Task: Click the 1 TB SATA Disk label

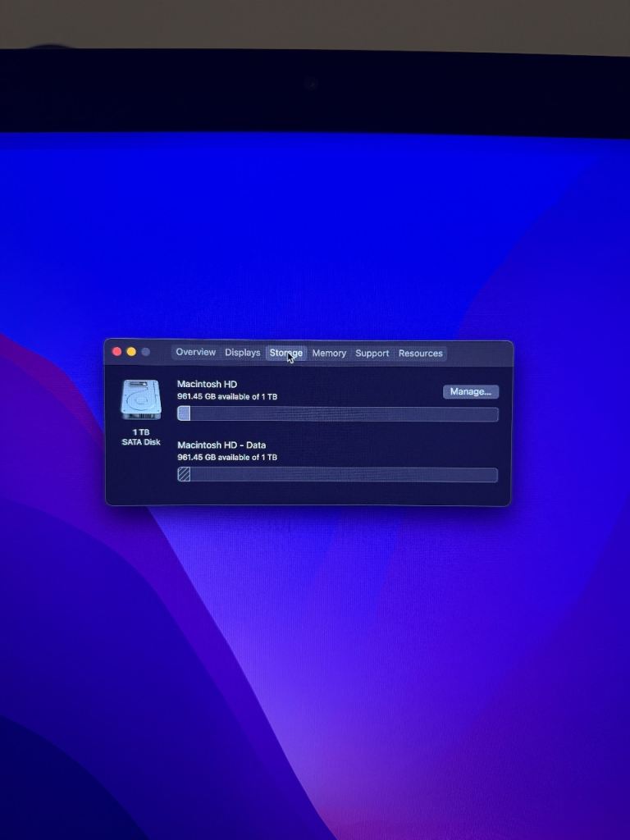Action: pyautogui.click(x=141, y=437)
